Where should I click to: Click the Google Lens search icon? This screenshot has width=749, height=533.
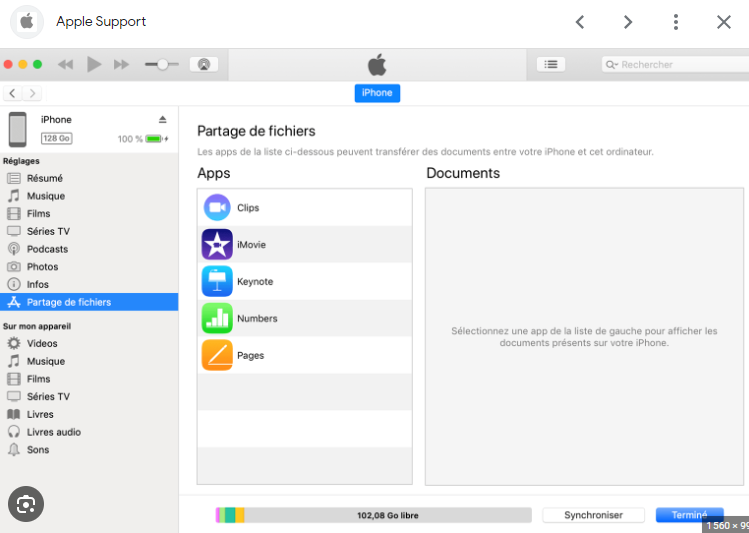pos(26,504)
